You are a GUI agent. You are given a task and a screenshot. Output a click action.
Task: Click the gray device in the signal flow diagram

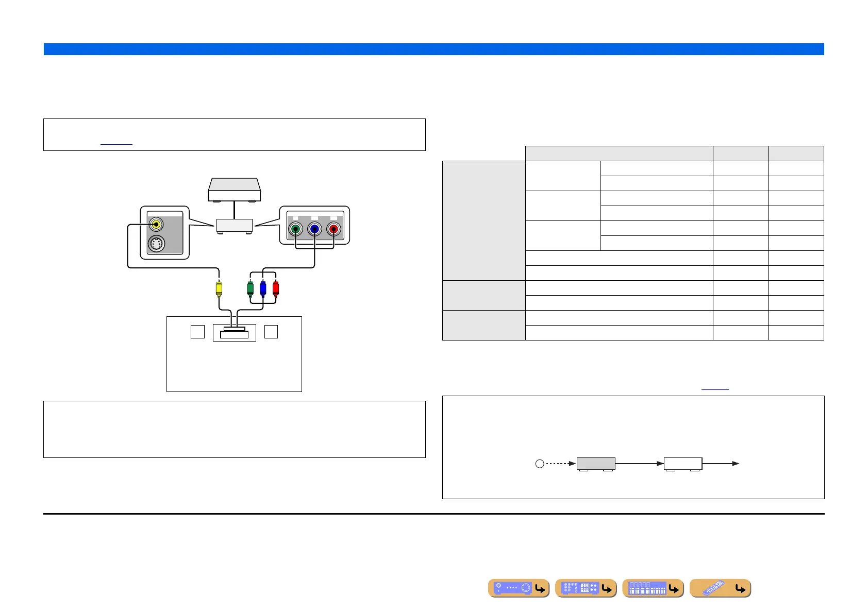[596, 464]
